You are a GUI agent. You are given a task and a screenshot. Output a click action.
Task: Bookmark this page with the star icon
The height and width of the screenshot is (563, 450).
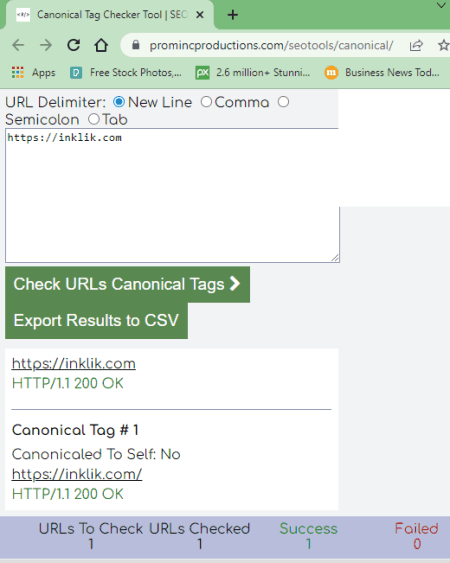point(444,45)
